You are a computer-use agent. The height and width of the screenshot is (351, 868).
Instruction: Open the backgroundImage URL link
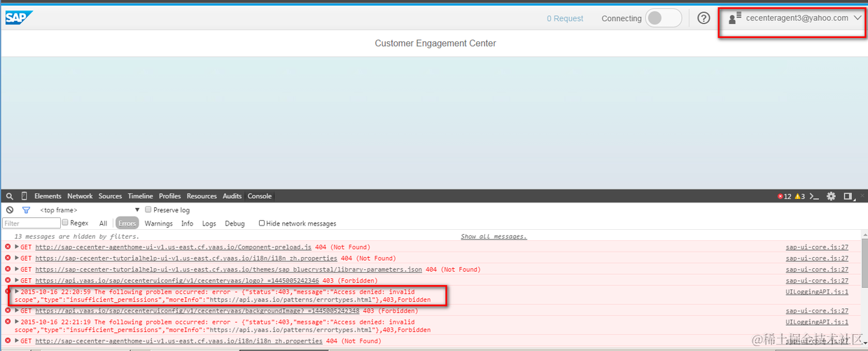tap(197, 310)
